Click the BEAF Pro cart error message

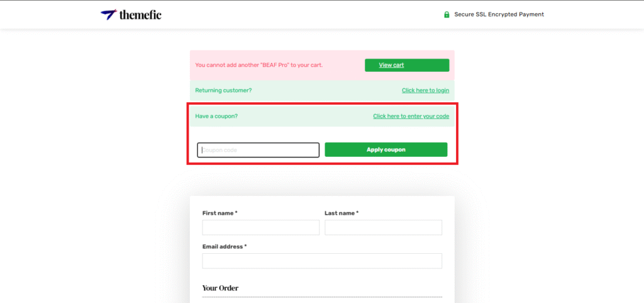(259, 65)
